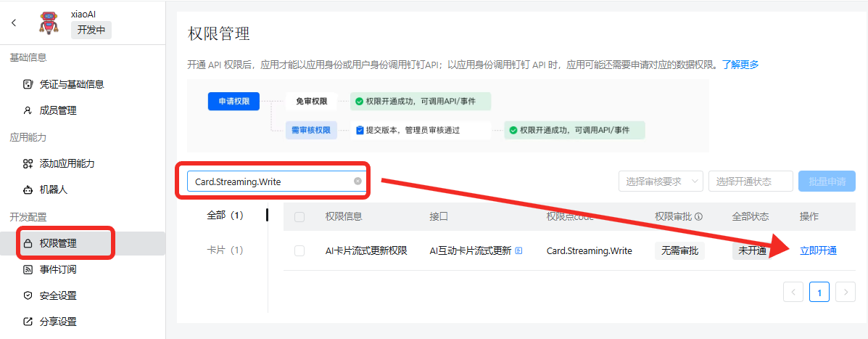Open 成员管理 in the sidebar
This screenshot has width=868, height=339.
click(57, 110)
